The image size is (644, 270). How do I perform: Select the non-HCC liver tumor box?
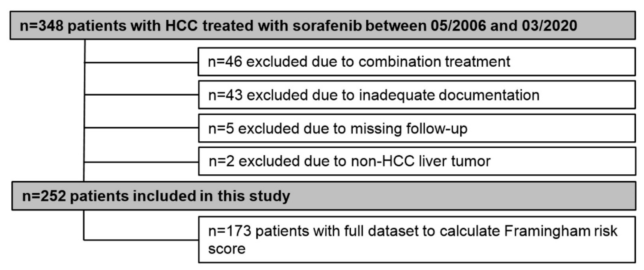coord(416,161)
